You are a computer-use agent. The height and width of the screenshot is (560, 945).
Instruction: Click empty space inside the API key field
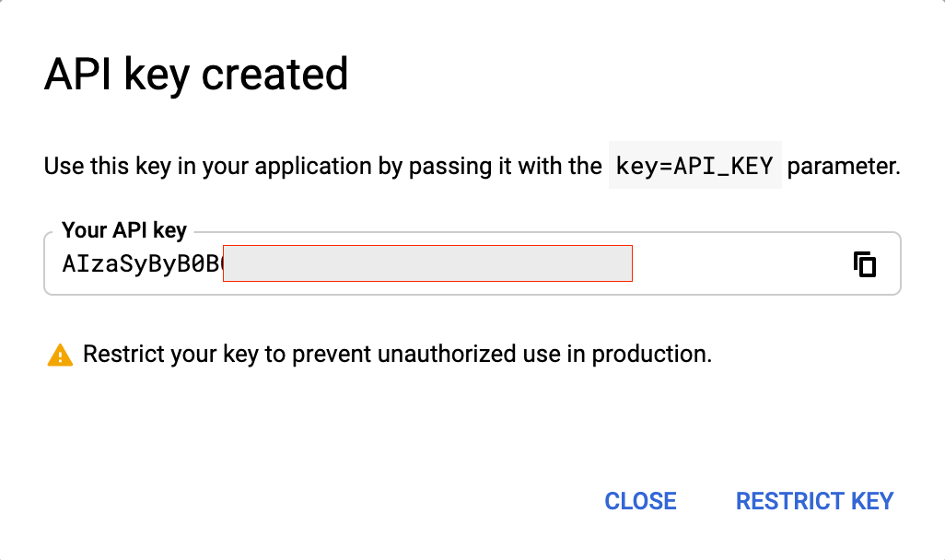741,264
